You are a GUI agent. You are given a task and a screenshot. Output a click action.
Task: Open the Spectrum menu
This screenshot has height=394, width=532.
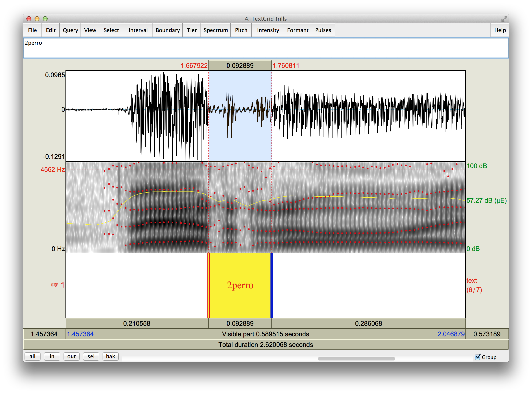point(216,30)
